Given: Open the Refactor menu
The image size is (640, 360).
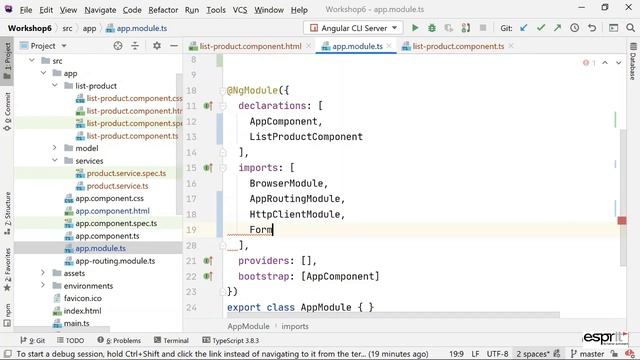Looking at the screenshot, I should point(163,9).
